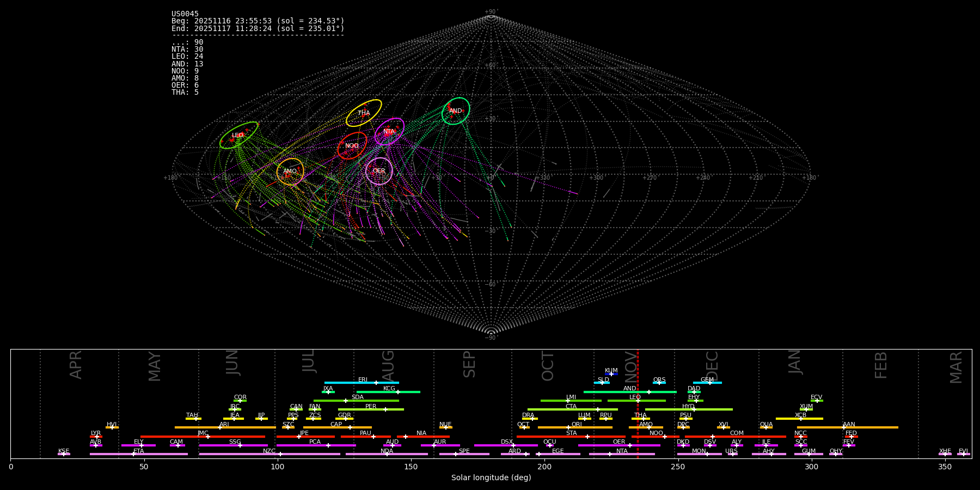Click the green AND radiant ellipse on sky map
The width and height of the screenshot is (980, 490).
pyautogui.click(x=456, y=111)
